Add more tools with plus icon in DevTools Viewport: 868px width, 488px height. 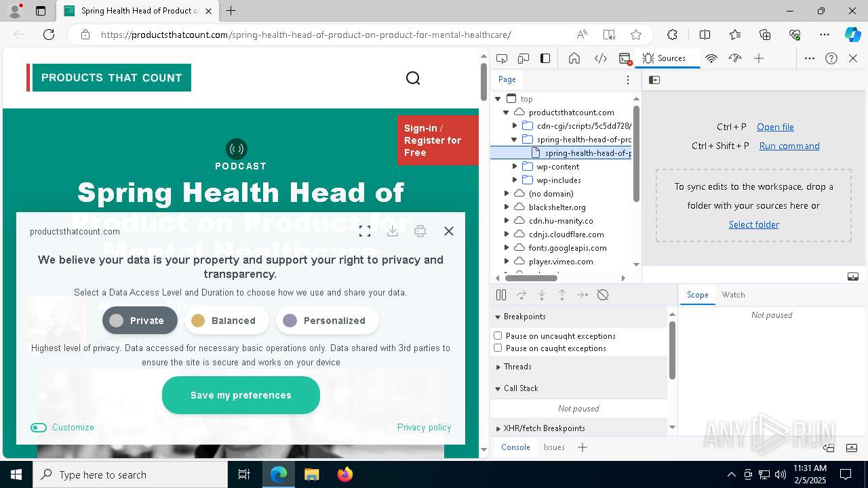tap(759, 58)
